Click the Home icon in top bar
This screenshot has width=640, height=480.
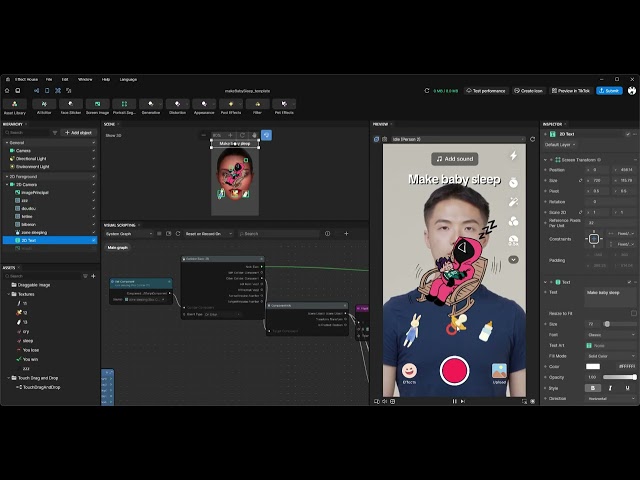[7, 91]
